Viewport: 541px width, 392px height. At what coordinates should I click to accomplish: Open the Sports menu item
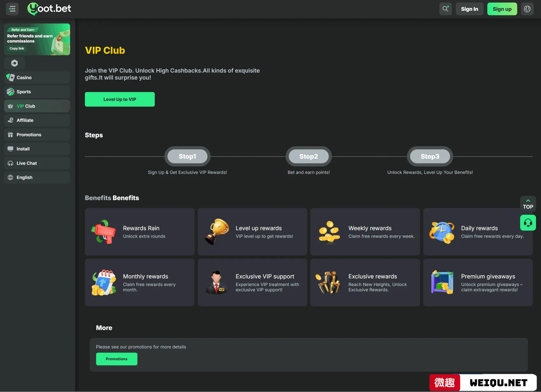pyautogui.click(x=37, y=92)
